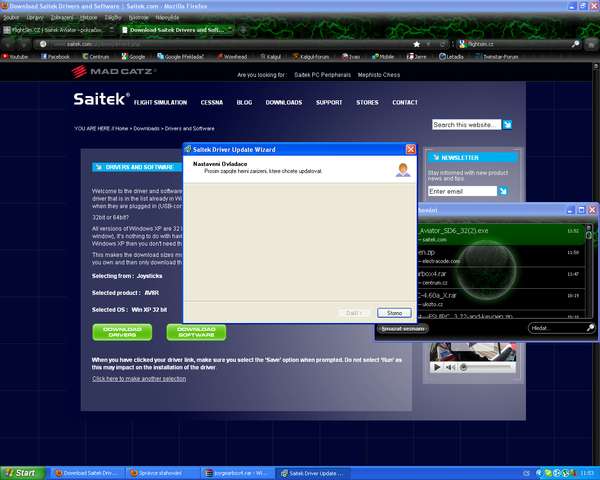Open the Blog nav item
Screen dimensions: 600x480
click(x=244, y=103)
